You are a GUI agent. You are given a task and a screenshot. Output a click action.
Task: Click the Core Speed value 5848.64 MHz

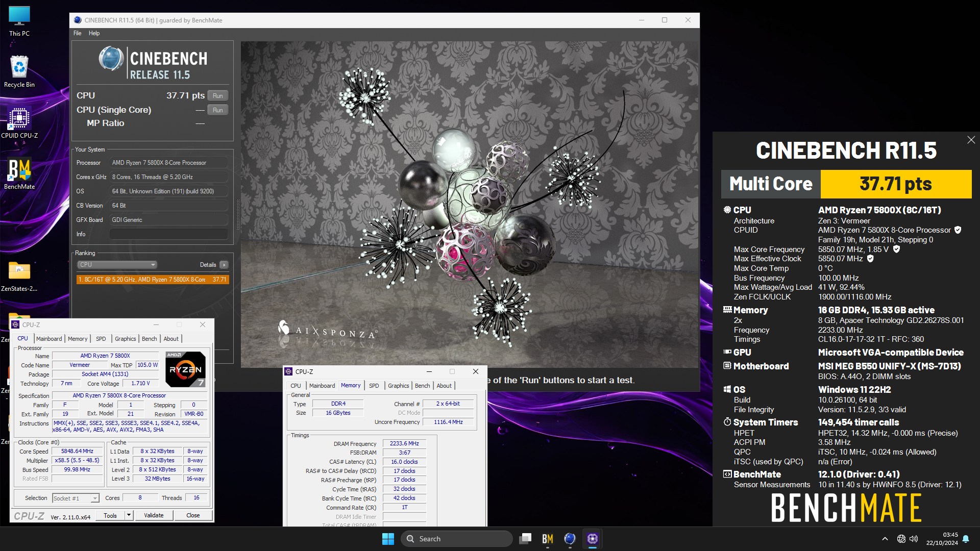tap(77, 452)
